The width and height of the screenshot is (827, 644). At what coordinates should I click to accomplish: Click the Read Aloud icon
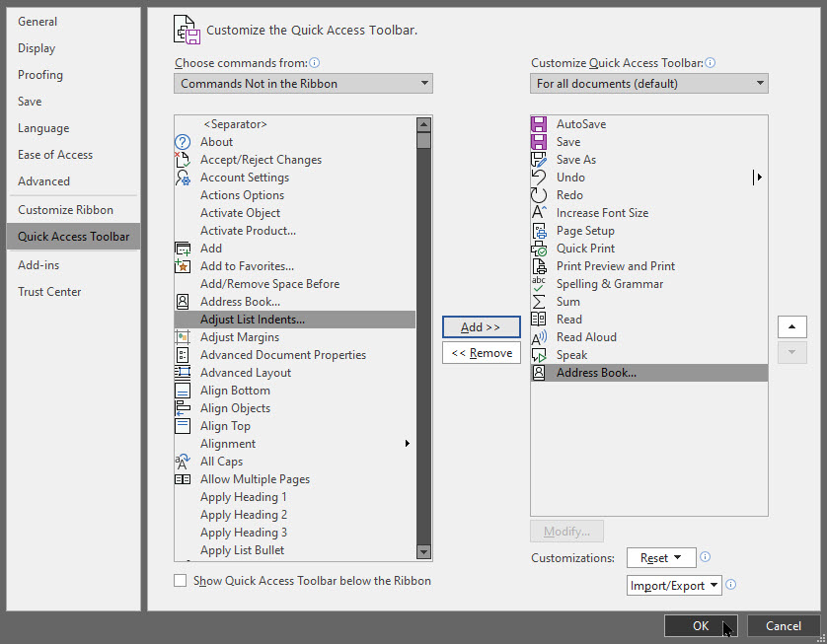pos(539,337)
